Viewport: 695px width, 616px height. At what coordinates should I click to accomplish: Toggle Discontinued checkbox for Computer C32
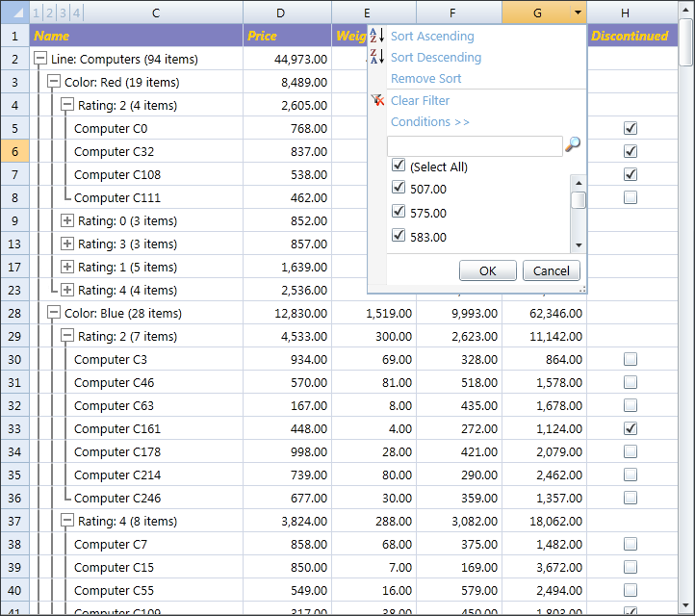631,151
